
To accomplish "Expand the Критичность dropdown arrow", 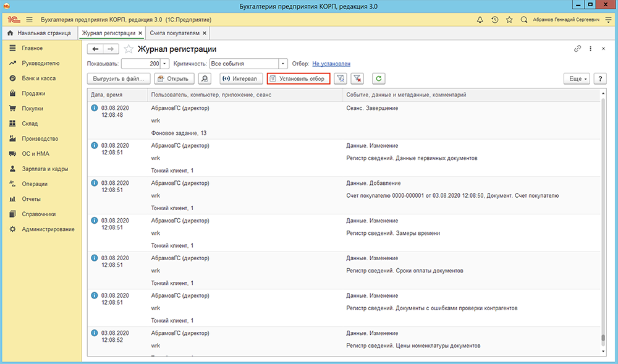I will point(283,64).
